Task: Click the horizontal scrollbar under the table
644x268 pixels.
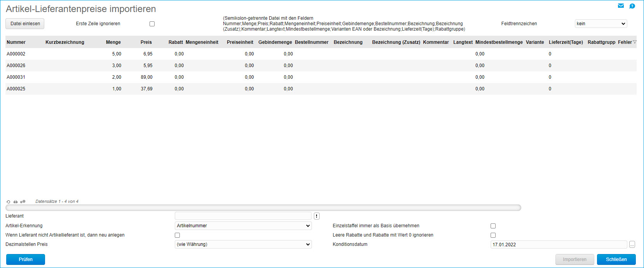Action: pyautogui.click(x=263, y=208)
